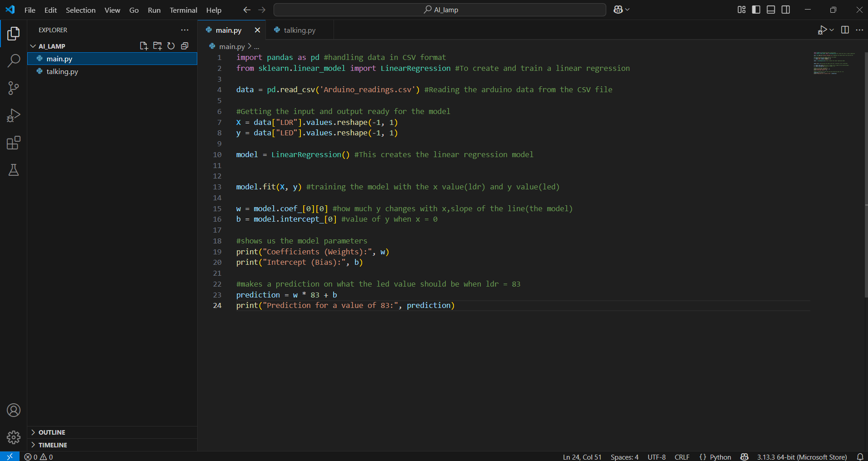868x461 pixels.
Task: Open the Copilot dropdown arrow in title bar
Action: coord(628,10)
